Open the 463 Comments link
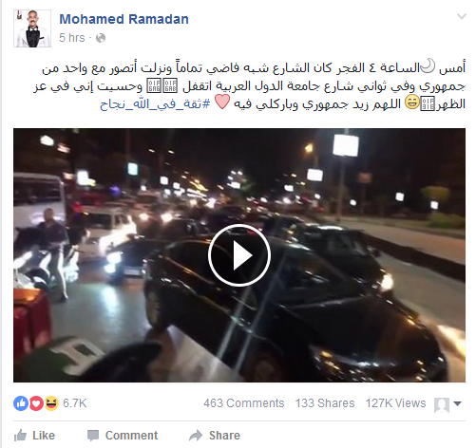The width and height of the screenshot is (476, 448). coord(244,403)
